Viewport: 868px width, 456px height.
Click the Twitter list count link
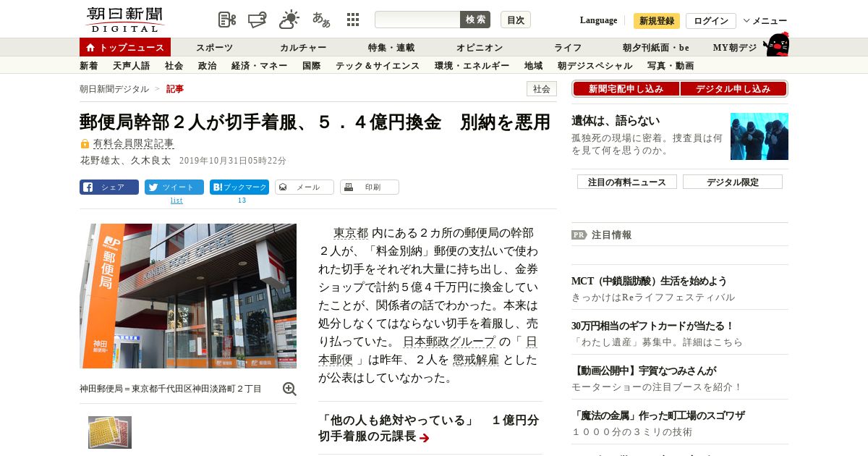pyautogui.click(x=176, y=200)
